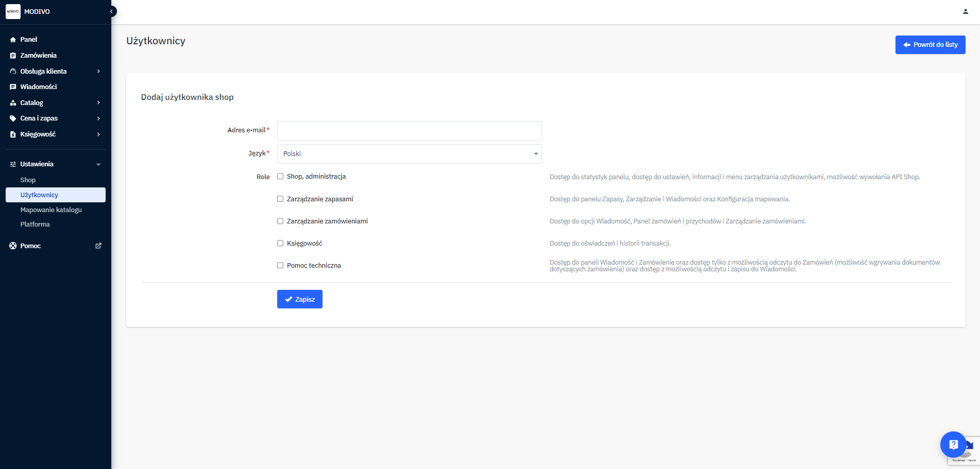The image size is (980, 469).
Task: Select the Pomoc techniczna checkbox
Action: pos(280,265)
